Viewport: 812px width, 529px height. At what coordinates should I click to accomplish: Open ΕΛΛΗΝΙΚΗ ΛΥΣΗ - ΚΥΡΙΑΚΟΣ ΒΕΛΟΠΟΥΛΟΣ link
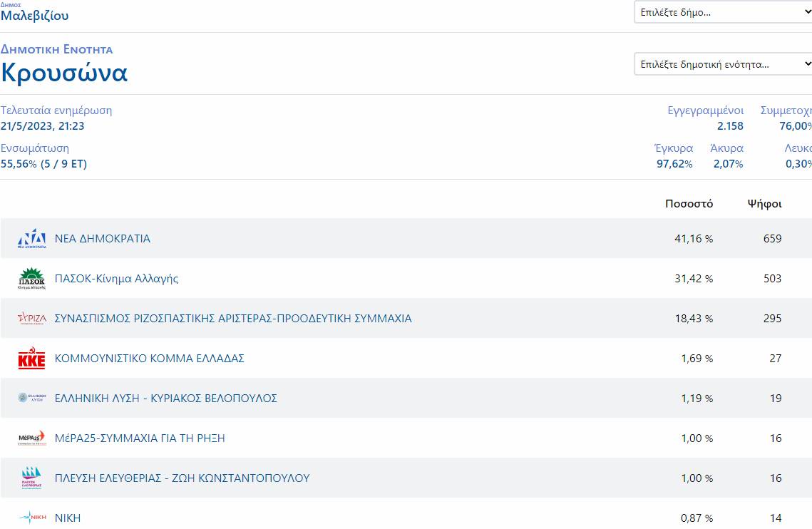(165, 398)
